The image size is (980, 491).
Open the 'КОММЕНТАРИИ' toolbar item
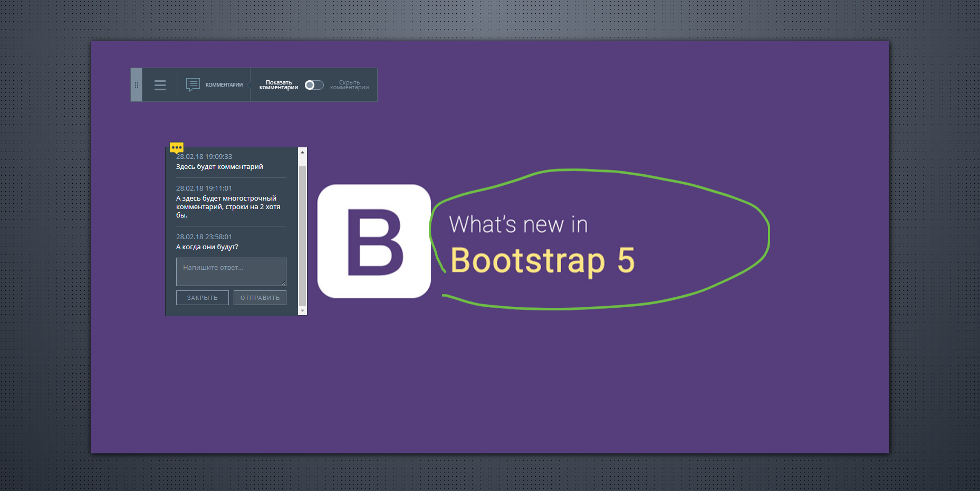click(x=224, y=85)
